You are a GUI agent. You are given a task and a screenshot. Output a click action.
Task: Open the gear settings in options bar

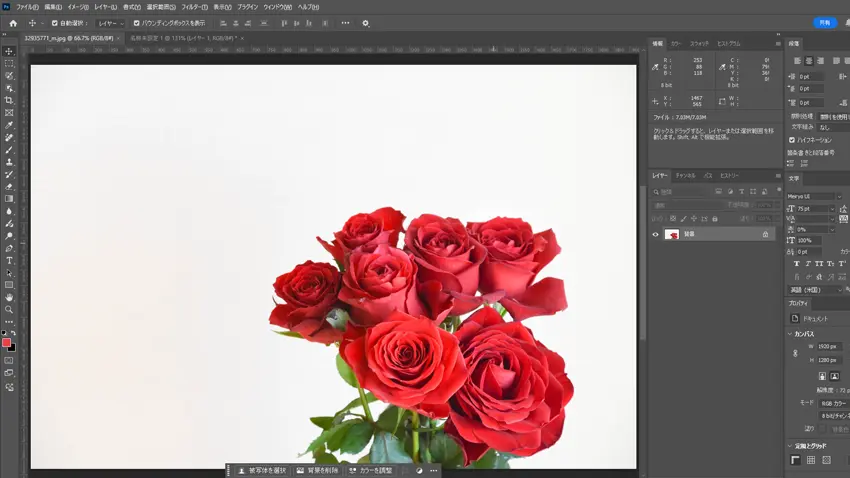[365, 23]
